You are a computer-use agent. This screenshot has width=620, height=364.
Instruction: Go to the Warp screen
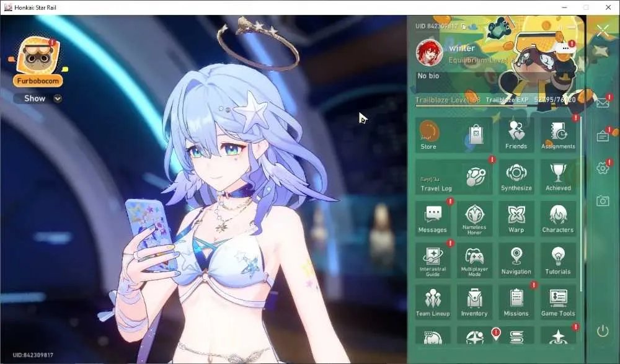pyautogui.click(x=516, y=219)
